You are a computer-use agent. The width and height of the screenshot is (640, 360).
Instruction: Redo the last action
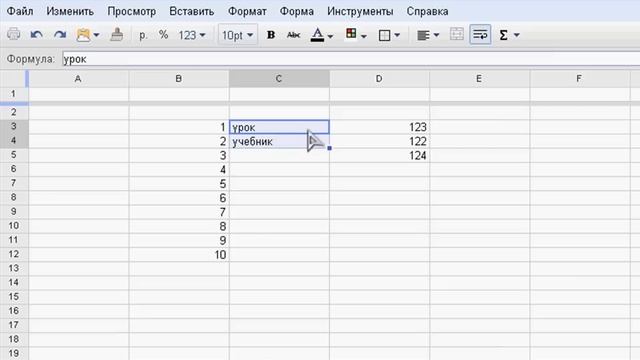pos(60,35)
